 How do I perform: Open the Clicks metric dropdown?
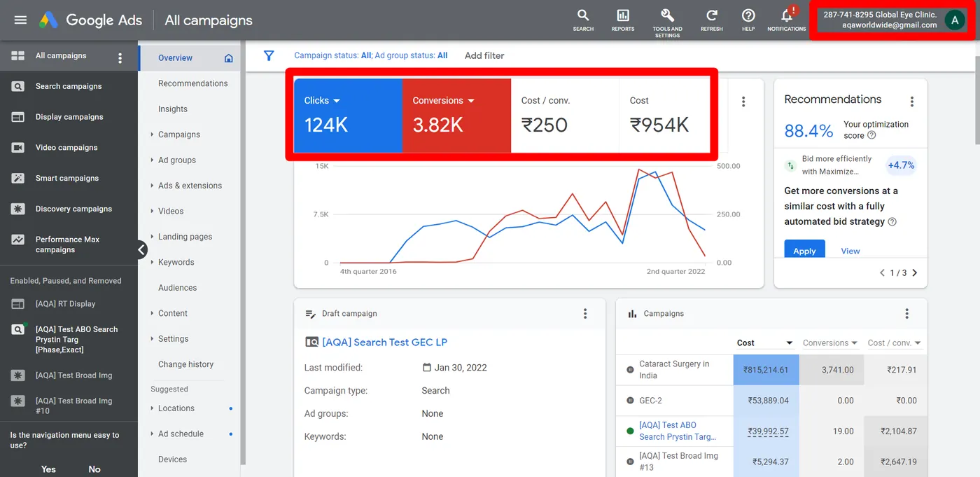(323, 100)
